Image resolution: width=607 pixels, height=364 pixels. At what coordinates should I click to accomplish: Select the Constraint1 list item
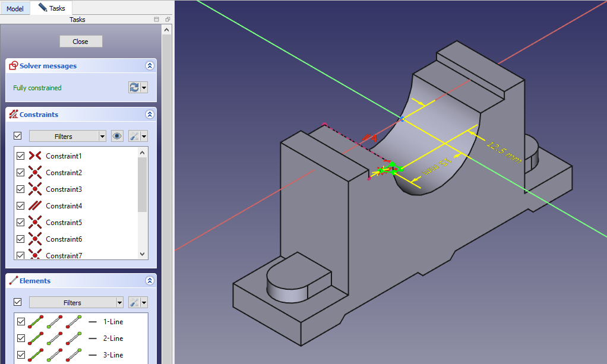[64, 156]
